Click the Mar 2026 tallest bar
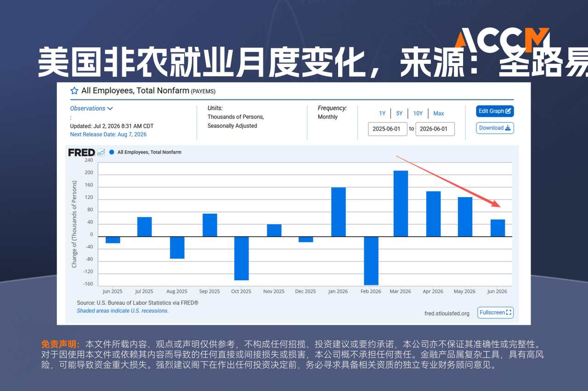 point(401,204)
